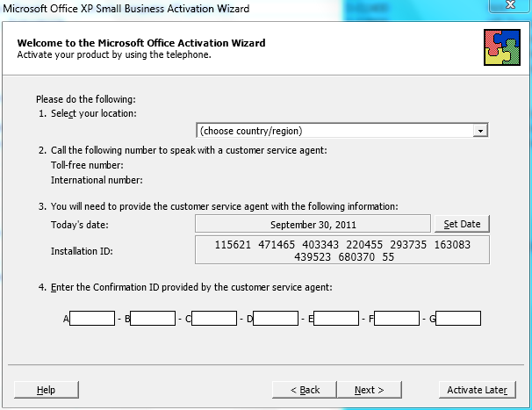The image size is (532, 410).
Task: Click the Office puzzle logo icon
Action: (502, 47)
